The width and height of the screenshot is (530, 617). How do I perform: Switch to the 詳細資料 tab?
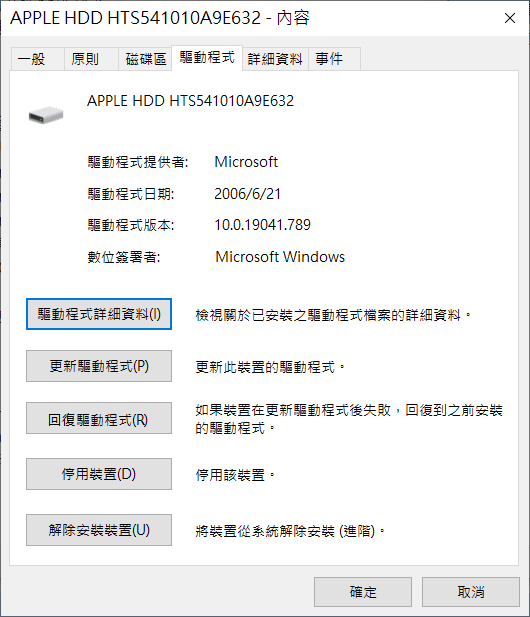tap(275, 59)
